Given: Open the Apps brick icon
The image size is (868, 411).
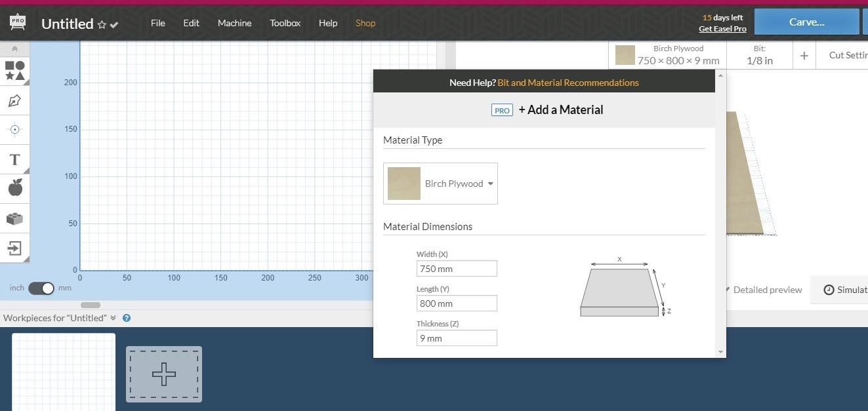Looking at the screenshot, I should coord(15,218).
